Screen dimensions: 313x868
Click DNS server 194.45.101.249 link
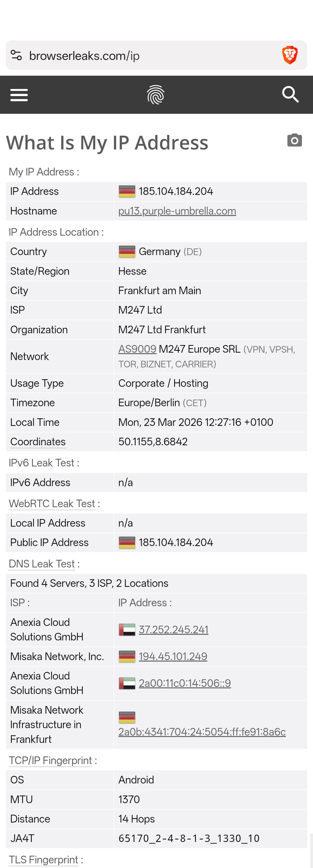[173, 656]
